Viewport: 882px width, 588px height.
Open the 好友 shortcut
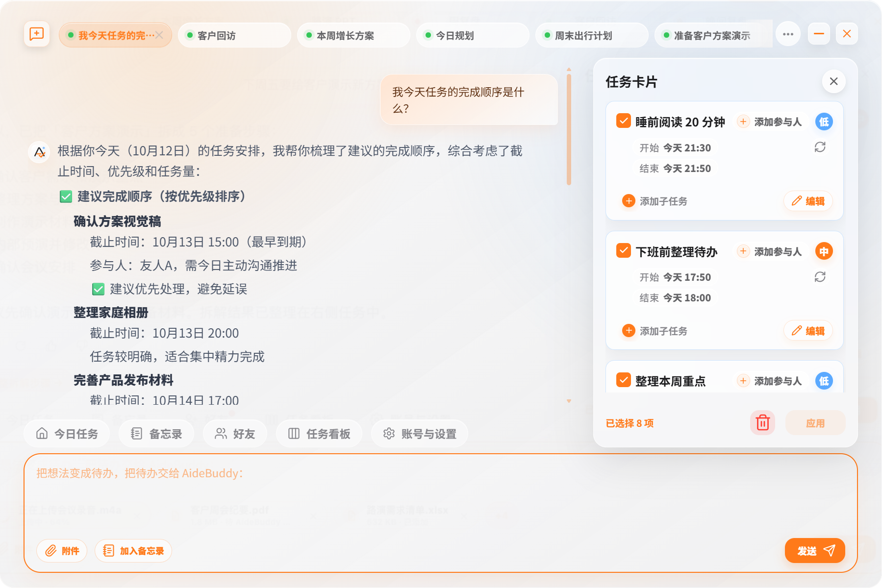(235, 434)
